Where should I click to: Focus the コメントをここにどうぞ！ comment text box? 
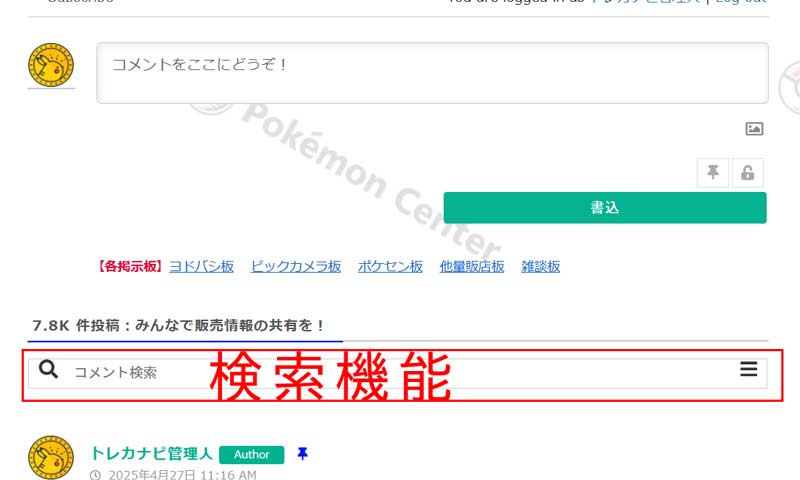coord(432,73)
